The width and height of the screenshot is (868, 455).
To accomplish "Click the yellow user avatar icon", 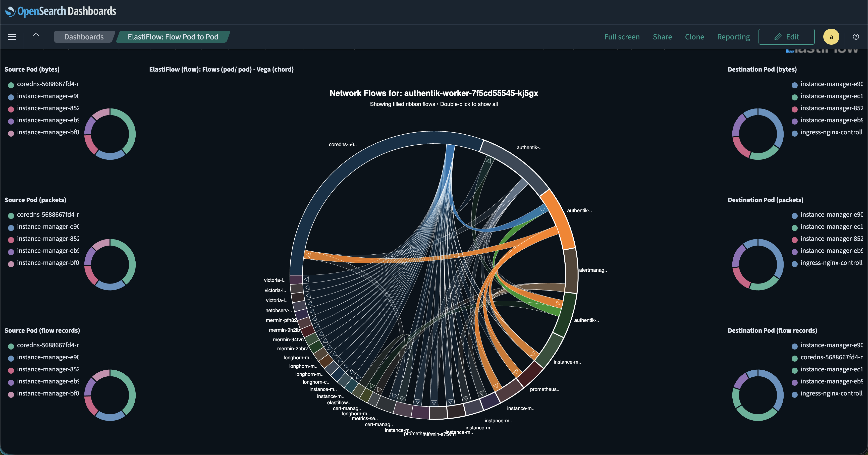I will pos(831,36).
